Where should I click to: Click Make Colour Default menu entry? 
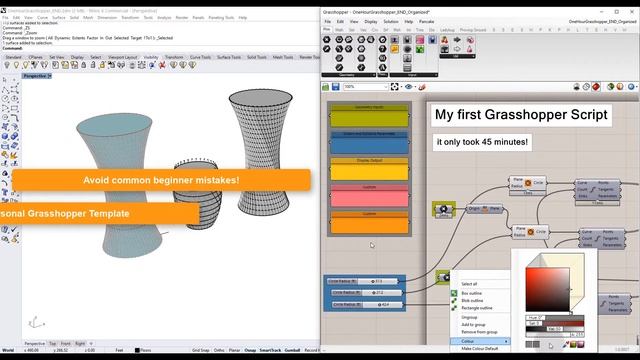point(480,349)
